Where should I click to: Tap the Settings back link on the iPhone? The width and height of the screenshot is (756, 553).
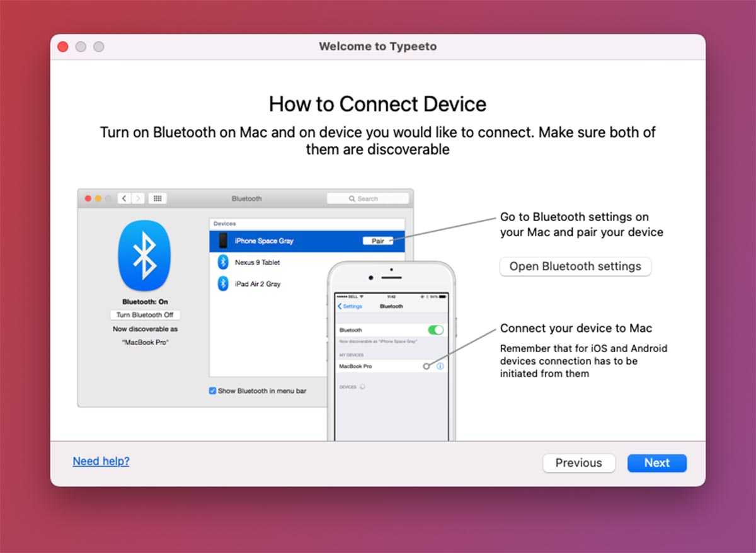pos(350,306)
